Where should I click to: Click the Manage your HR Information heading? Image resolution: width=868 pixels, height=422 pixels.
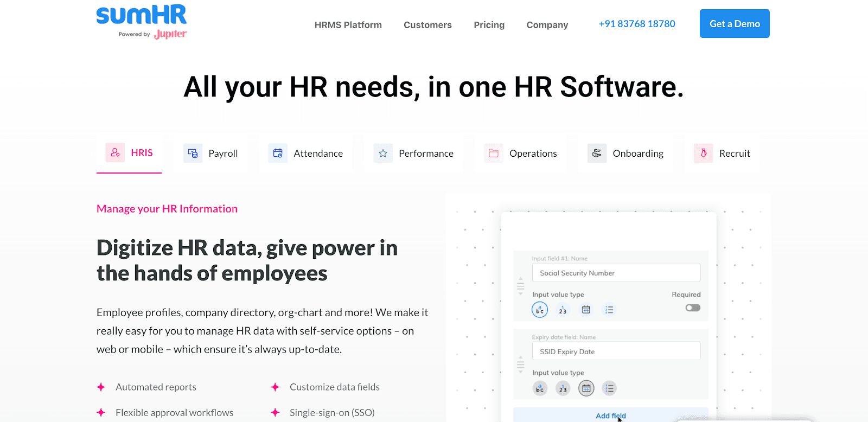click(x=167, y=209)
